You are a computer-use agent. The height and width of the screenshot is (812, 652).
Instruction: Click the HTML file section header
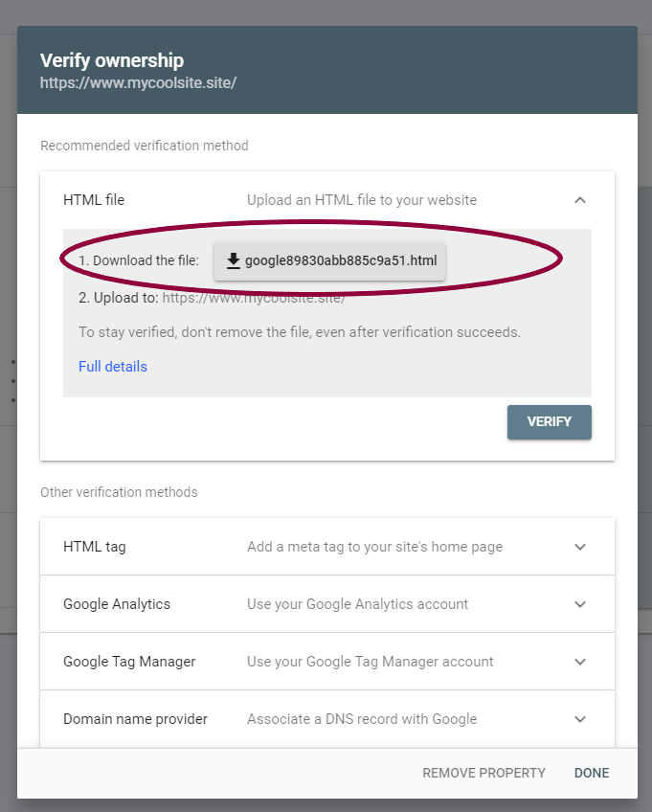(x=327, y=200)
